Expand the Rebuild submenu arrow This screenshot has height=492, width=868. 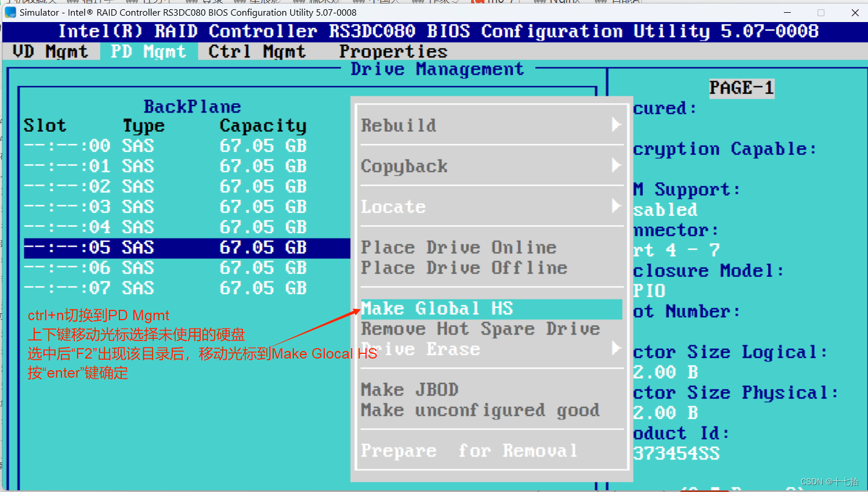616,125
